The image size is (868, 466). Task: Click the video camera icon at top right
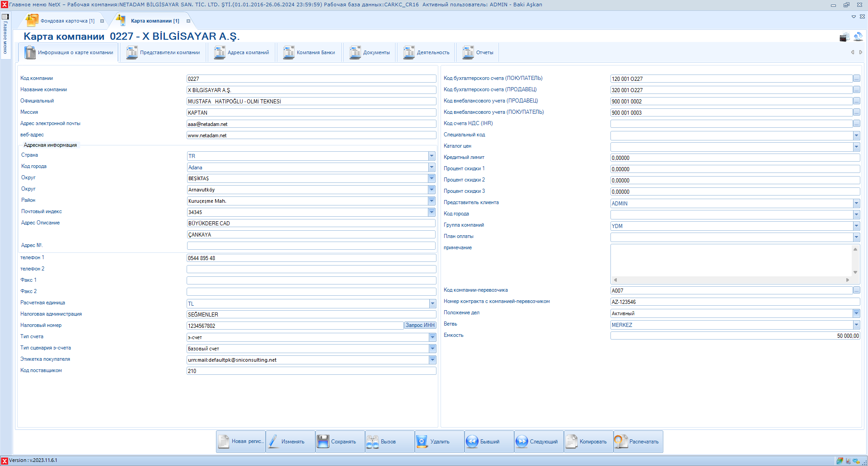[844, 37]
